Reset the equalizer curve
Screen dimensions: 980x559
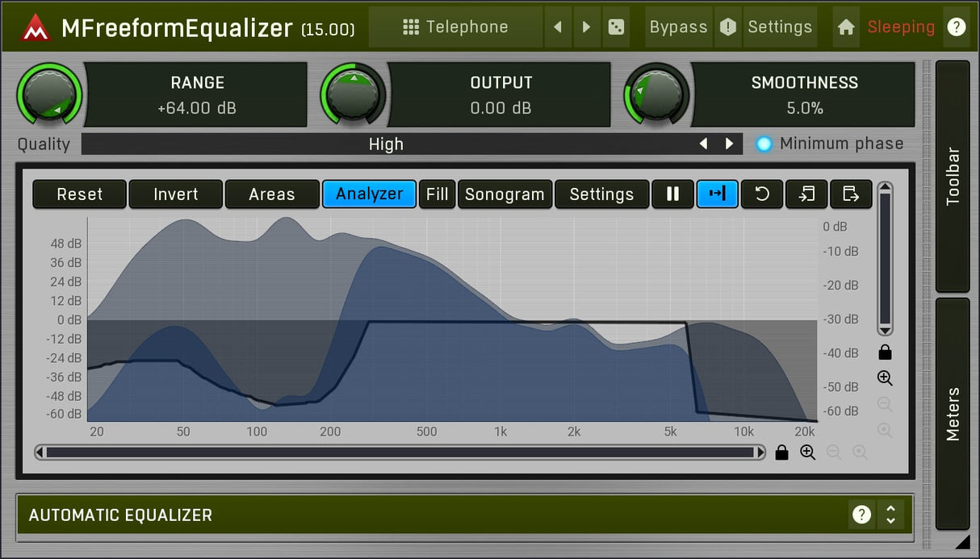pos(79,194)
